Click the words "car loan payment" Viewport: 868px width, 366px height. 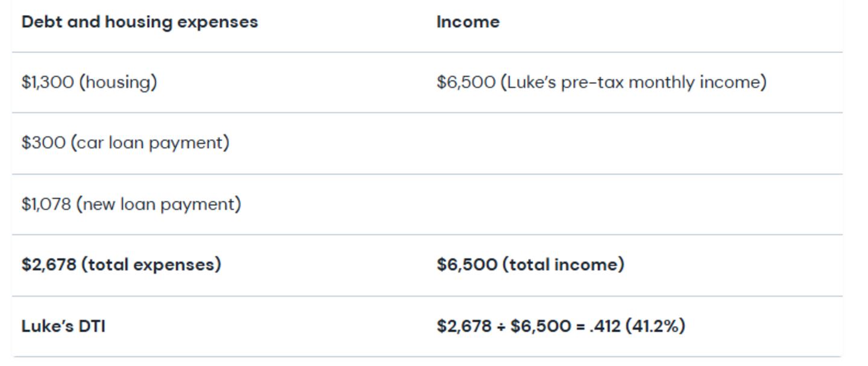click(150, 144)
